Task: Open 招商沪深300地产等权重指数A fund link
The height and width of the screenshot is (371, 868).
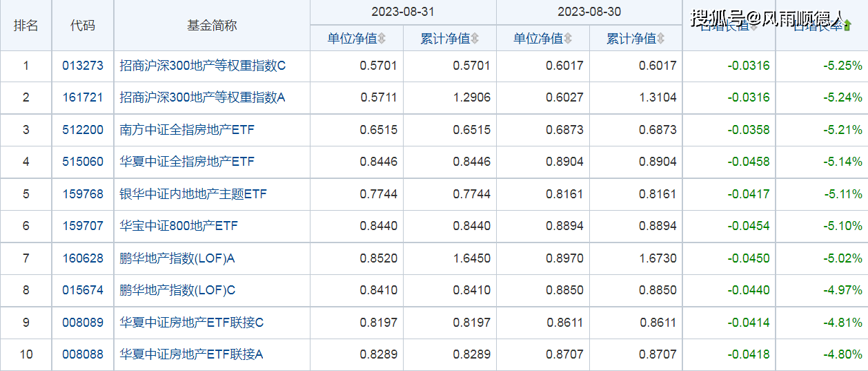Action: (202, 98)
